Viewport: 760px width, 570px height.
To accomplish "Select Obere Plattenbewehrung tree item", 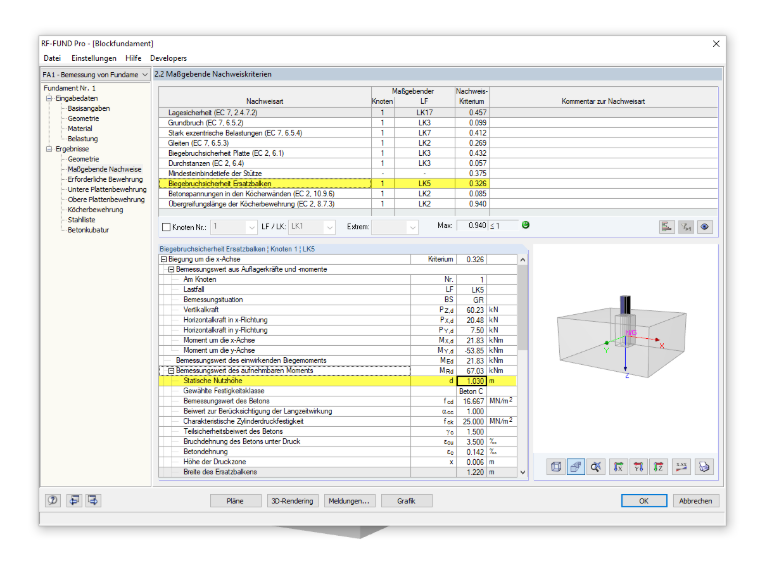I will [x=106, y=200].
